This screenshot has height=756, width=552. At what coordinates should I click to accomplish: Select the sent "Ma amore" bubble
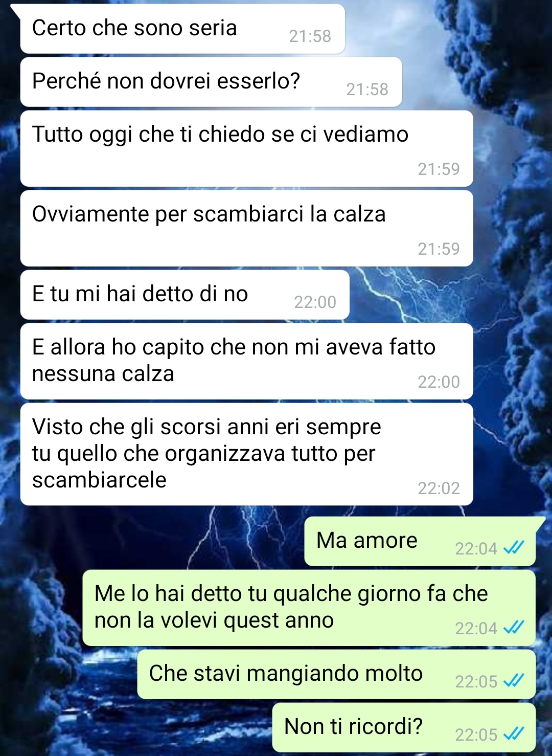pos(420,541)
